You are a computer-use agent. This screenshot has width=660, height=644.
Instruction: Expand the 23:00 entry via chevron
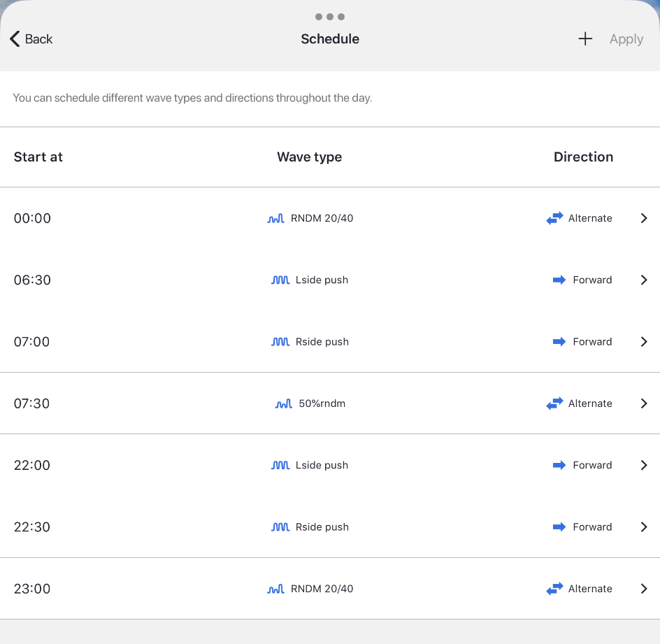coord(644,589)
